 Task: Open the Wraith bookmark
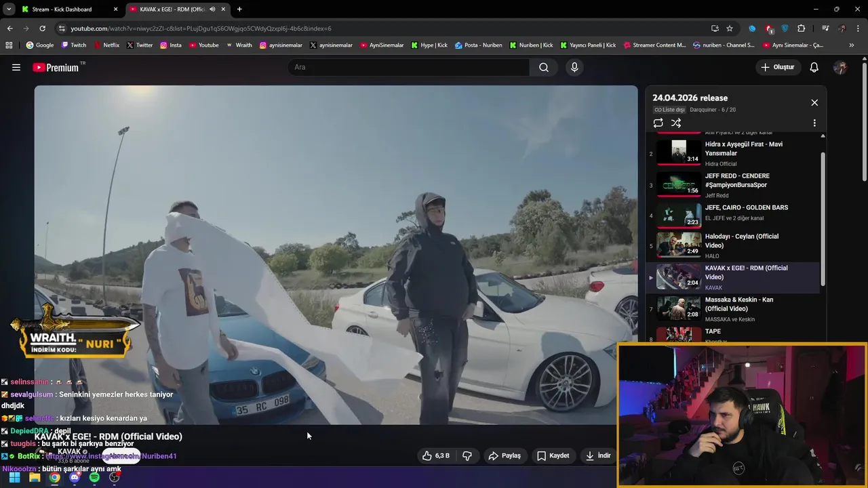point(239,45)
